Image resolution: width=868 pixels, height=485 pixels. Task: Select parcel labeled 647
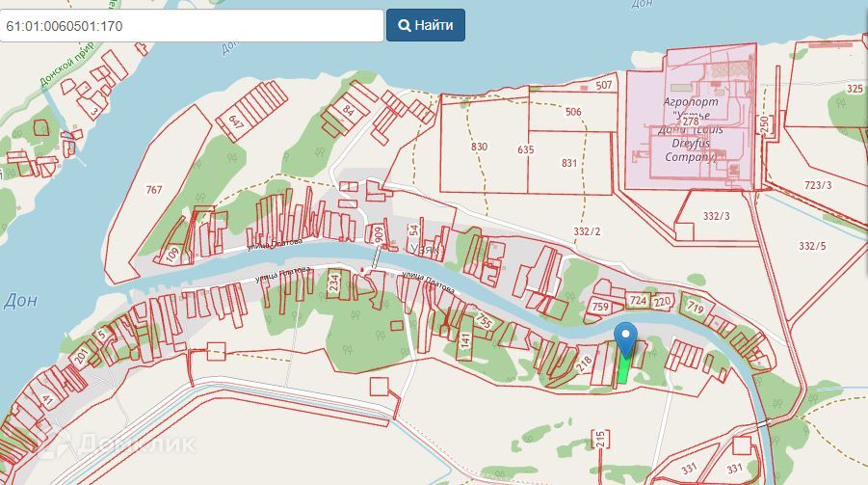click(x=235, y=122)
